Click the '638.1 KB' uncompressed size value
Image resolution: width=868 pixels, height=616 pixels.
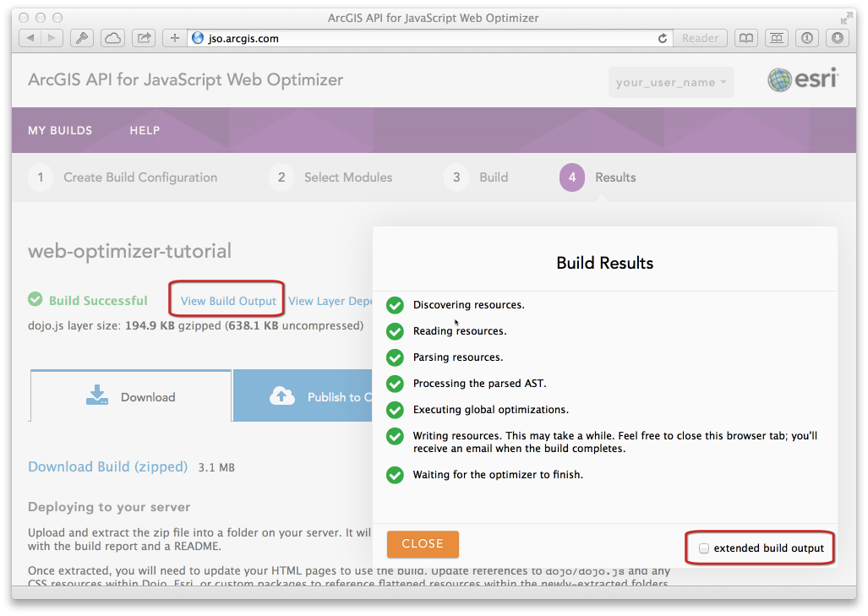click(x=253, y=325)
